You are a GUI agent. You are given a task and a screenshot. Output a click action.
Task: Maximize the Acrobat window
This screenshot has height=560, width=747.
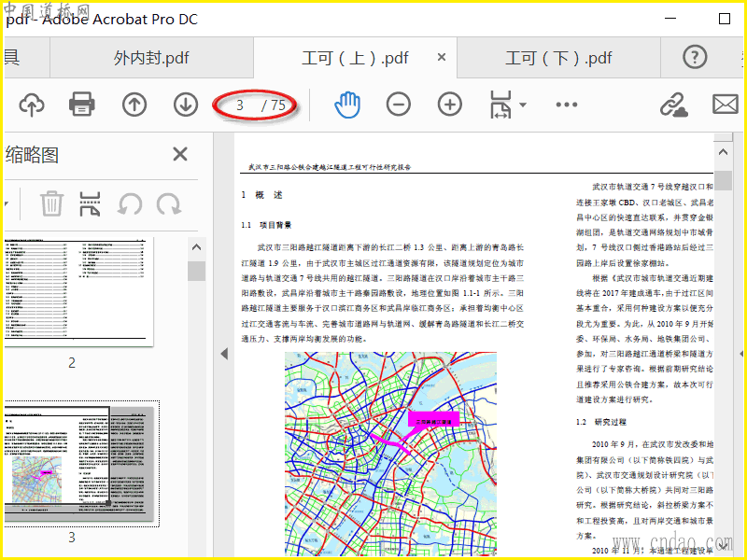725,19
